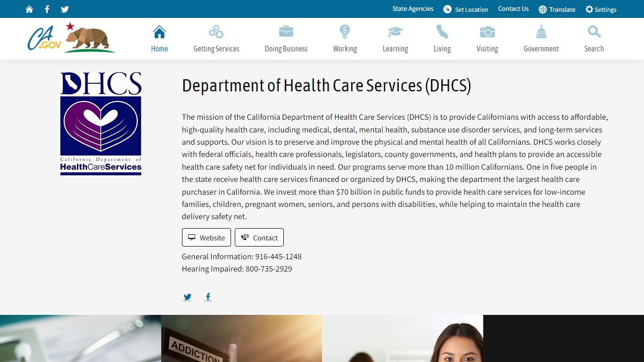The image size is (644, 362).
Task: Click the Department of Health Care Services heading
Action: (x=327, y=86)
